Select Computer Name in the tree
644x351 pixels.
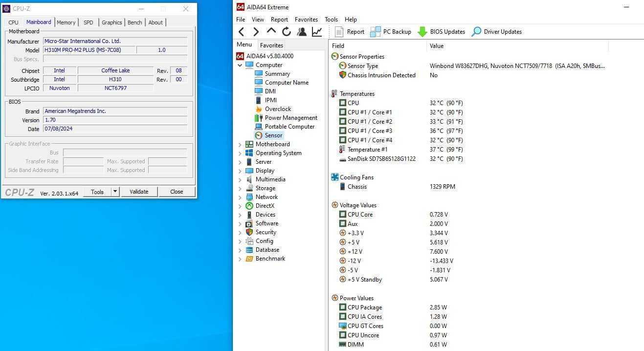pyautogui.click(x=287, y=83)
